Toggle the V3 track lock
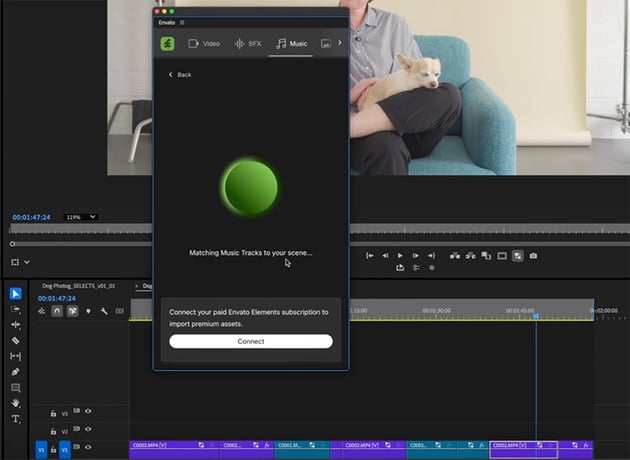The image size is (630, 460). click(x=53, y=413)
